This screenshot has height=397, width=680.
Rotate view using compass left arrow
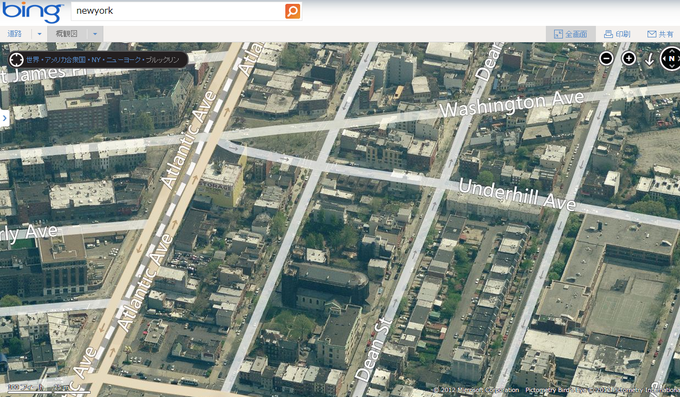click(x=664, y=59)
